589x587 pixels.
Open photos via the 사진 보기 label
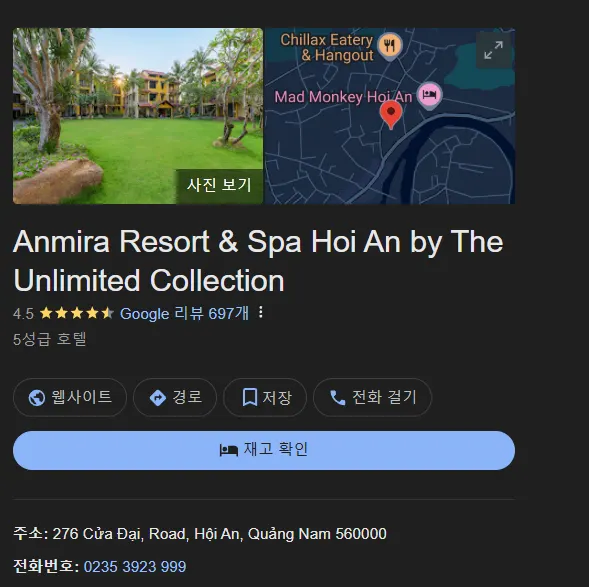(x=219, y=185)
